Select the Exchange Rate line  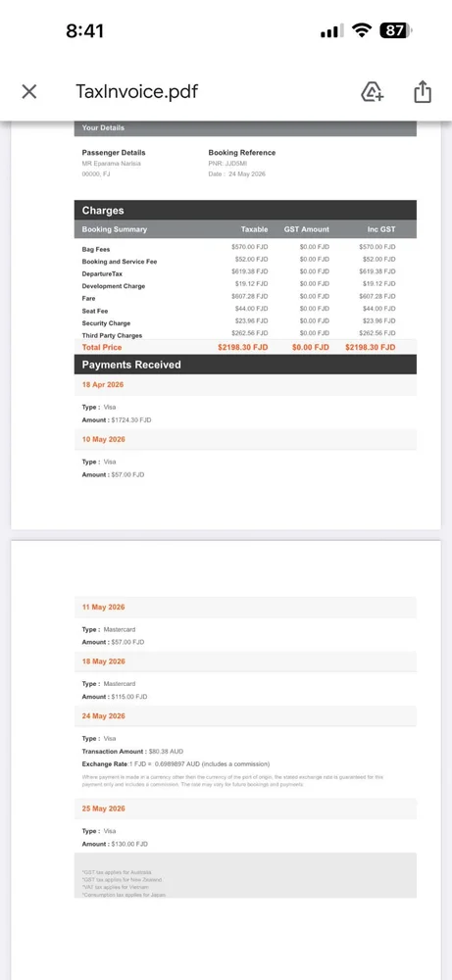[x=176, y=763]
